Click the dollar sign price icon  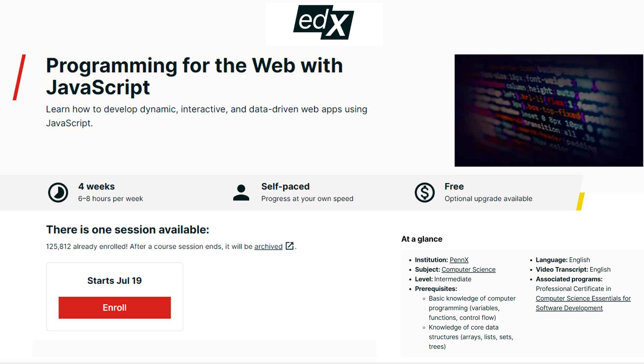425,192
